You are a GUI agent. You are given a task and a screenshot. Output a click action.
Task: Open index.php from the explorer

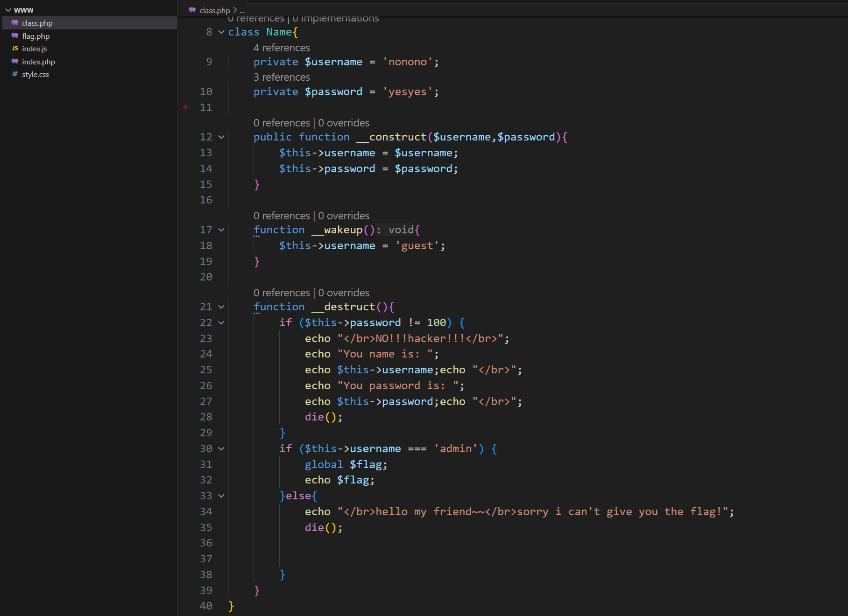tap(89, 62)
